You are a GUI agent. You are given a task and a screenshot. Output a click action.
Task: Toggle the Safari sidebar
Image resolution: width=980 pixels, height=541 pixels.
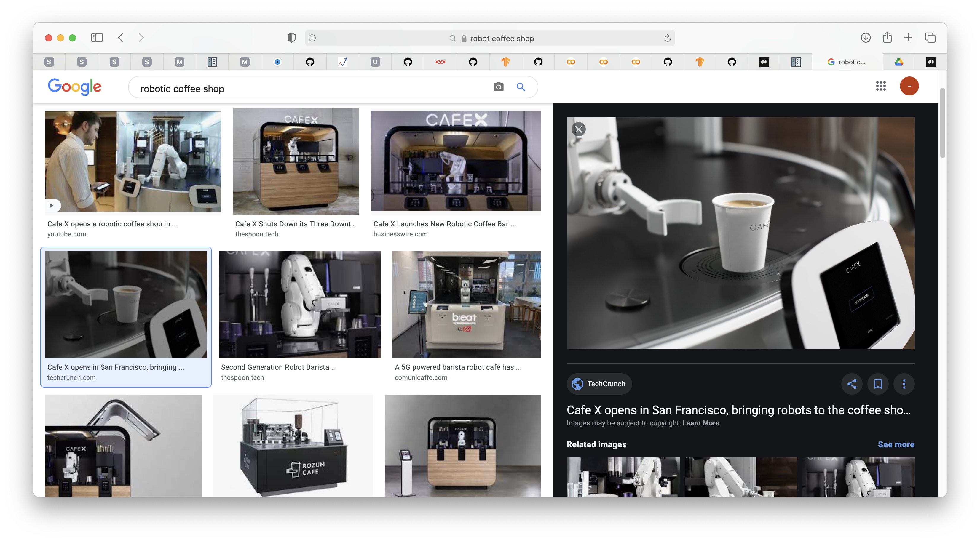97,38
